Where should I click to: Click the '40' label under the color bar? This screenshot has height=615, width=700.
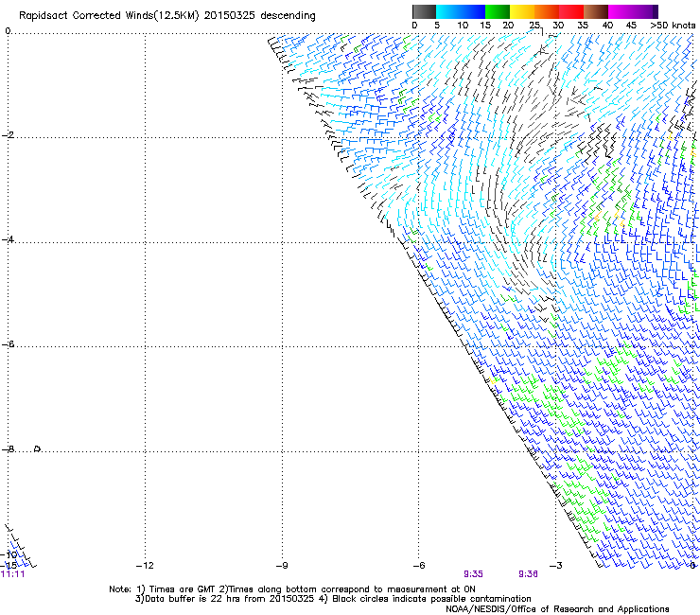[x=607, y=25]
